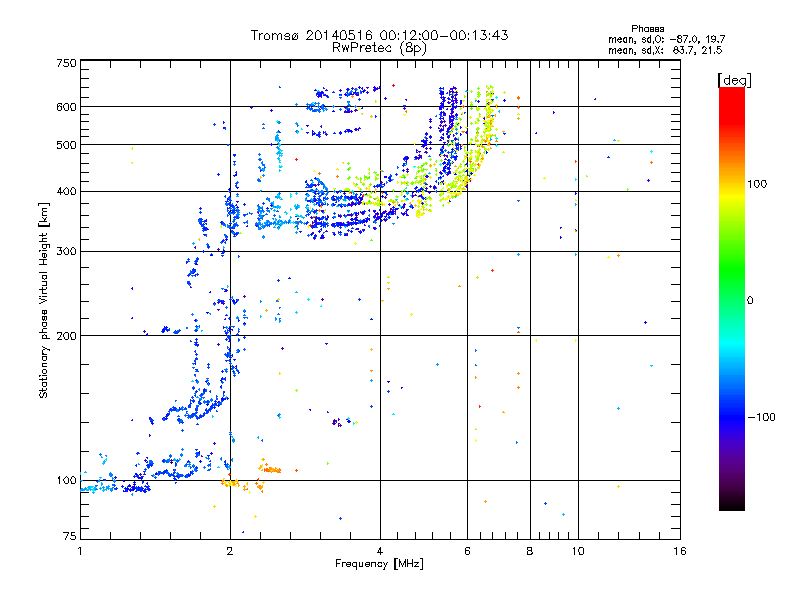The image size is (800, 600).
Task: Click the y-axis tick label '75'
Action: 70,536
